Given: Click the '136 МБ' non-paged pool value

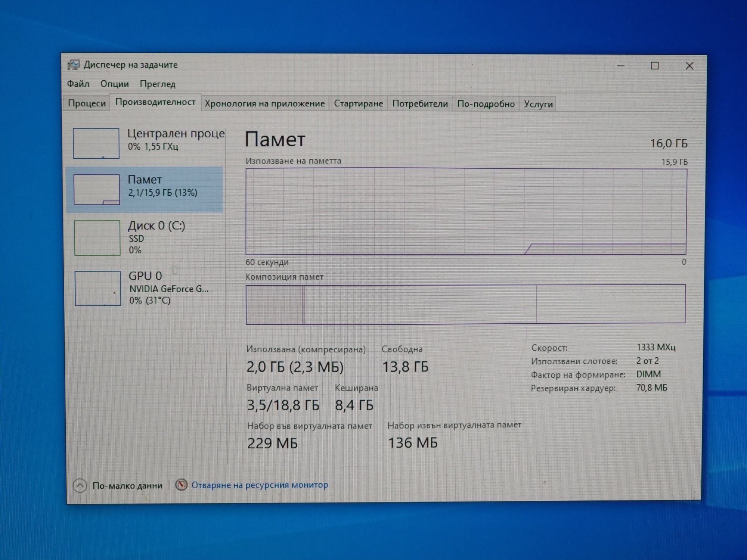Looking at the screenshot, I should pyautogui.click(x=413, y=443).
